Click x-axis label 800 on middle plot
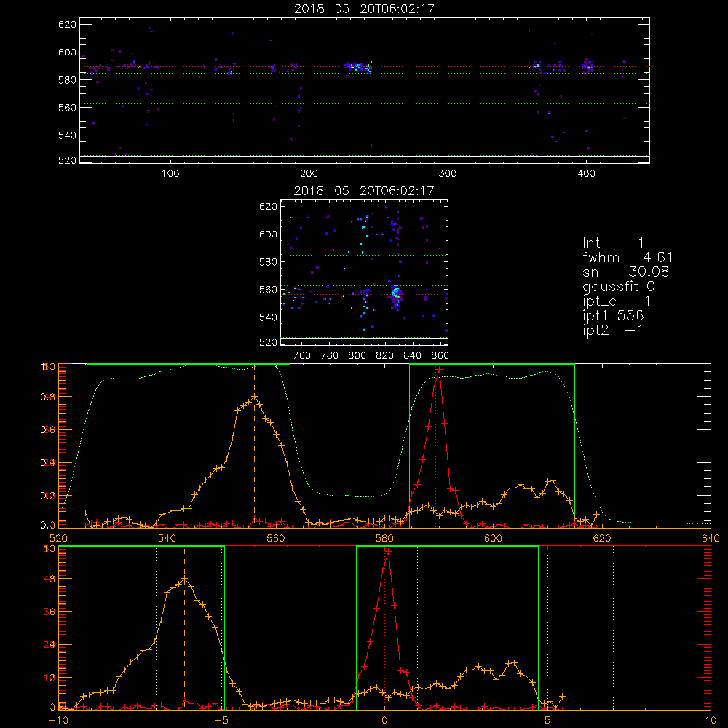 click(x=357, y=356)
